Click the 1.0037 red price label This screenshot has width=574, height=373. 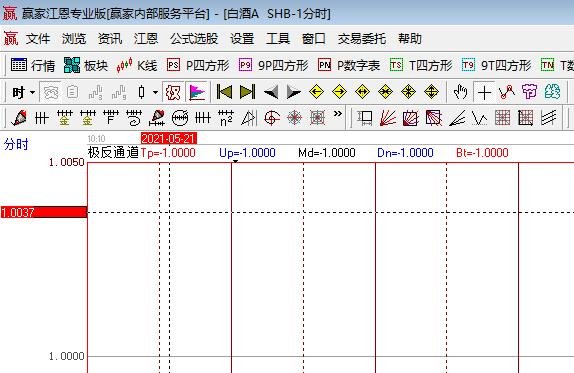click(44, 212)
